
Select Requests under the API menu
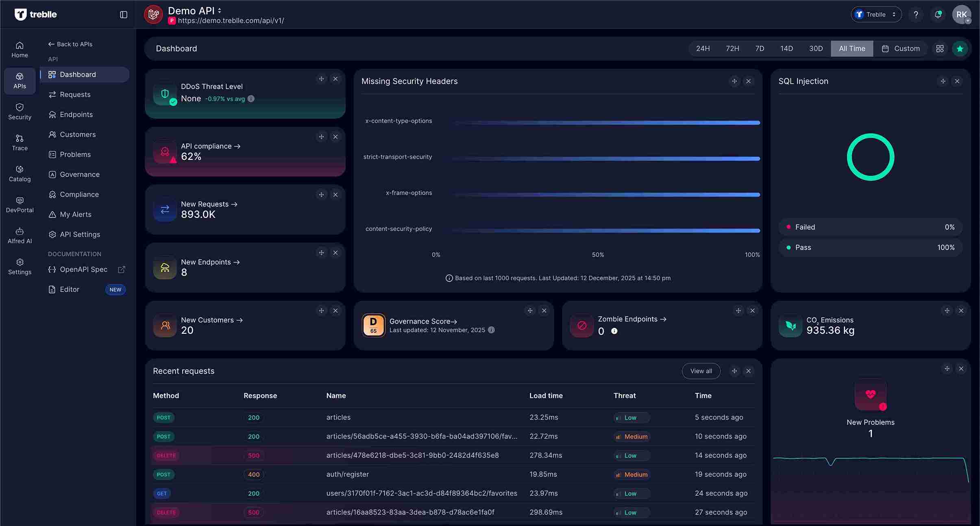(x=75, y=94)
